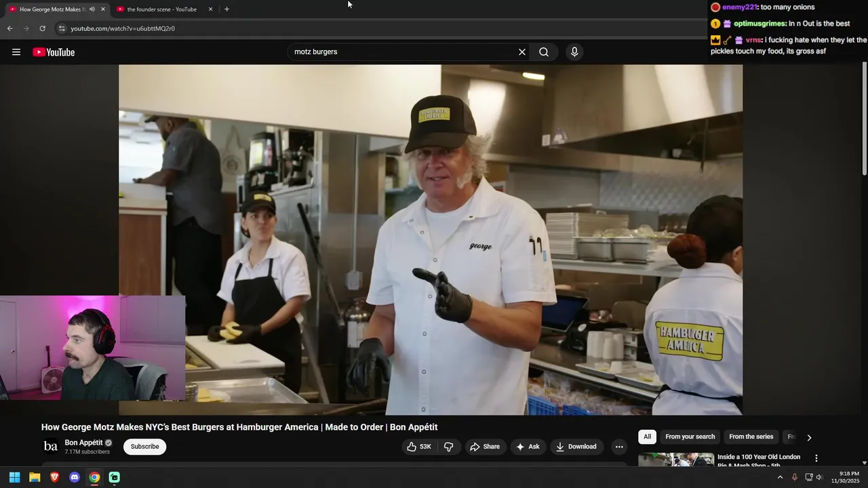Select 'From your search' chip
Viewport: 868px width, 488px height.
click(x=690, y=437)
